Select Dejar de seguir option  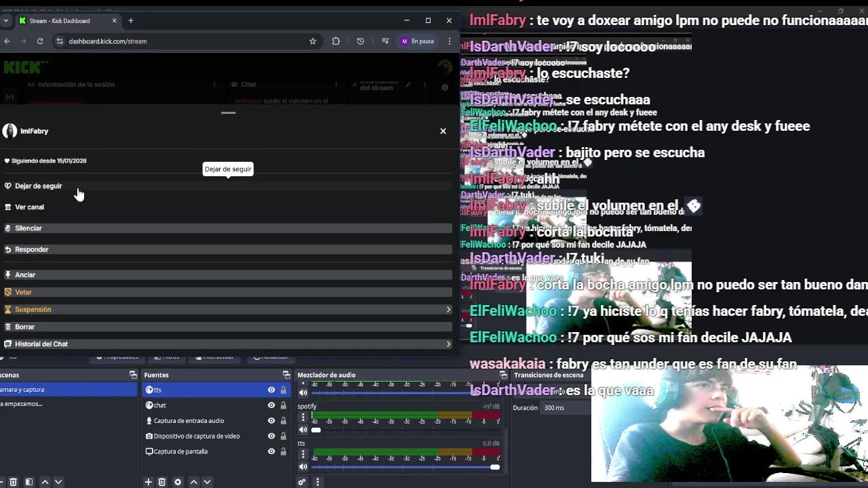click(226, 186)
